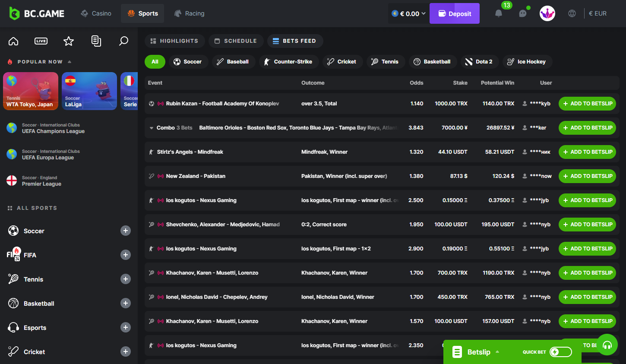Screen dimensions: 626x364
Task: Click the Basketball icon in All Sports
Action: point(13,303)
